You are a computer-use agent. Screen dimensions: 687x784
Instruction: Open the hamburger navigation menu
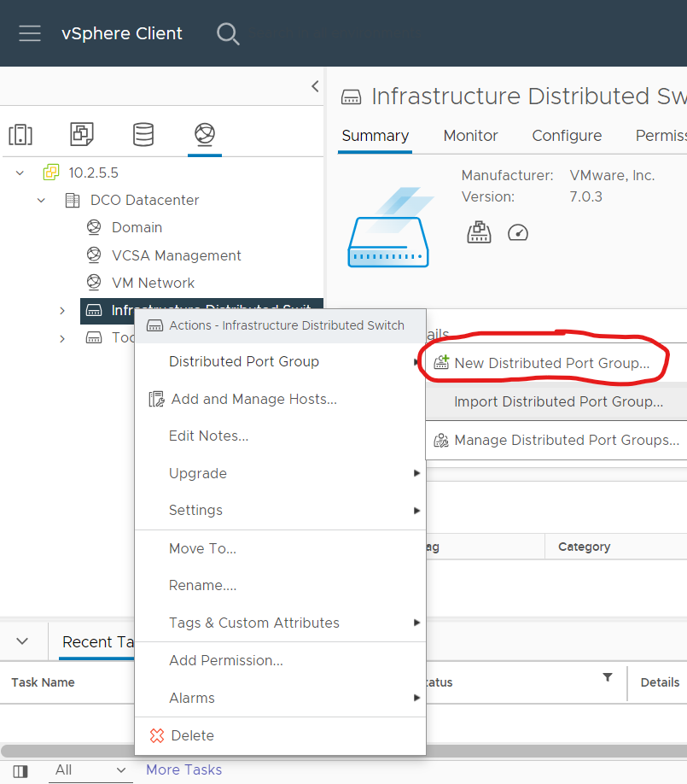pyautogui.click(x=30, y=33)
